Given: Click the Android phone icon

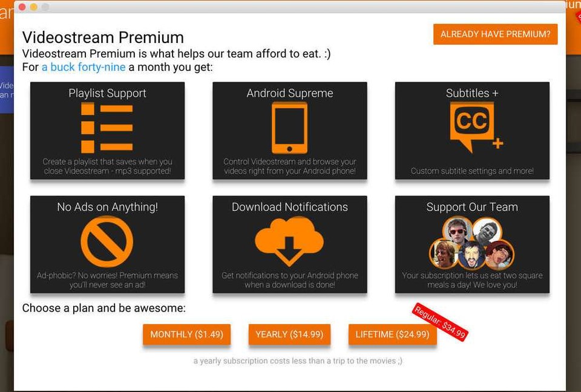Looking at the screenshot, I should pos(289,128).
